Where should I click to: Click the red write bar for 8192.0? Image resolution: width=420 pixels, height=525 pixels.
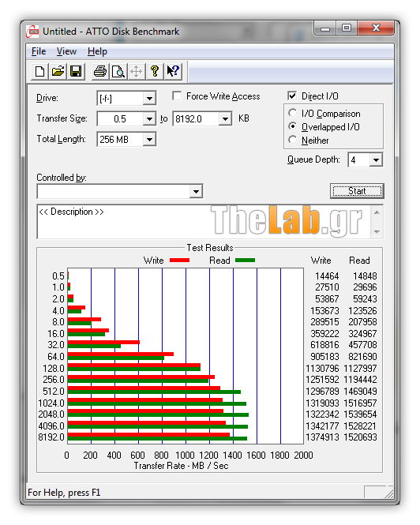coord(148,434)
